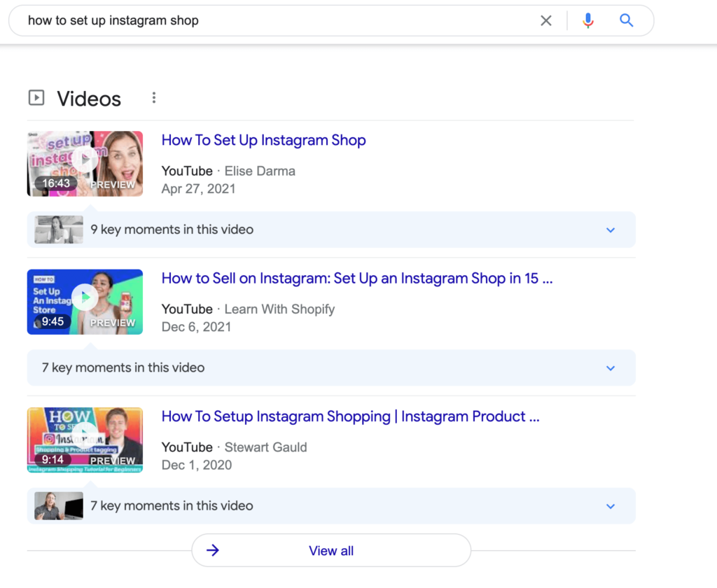Screen dimensions: 717x588
Task: Click 'Elise Darma' channel name text
Action: pos(260,171)
